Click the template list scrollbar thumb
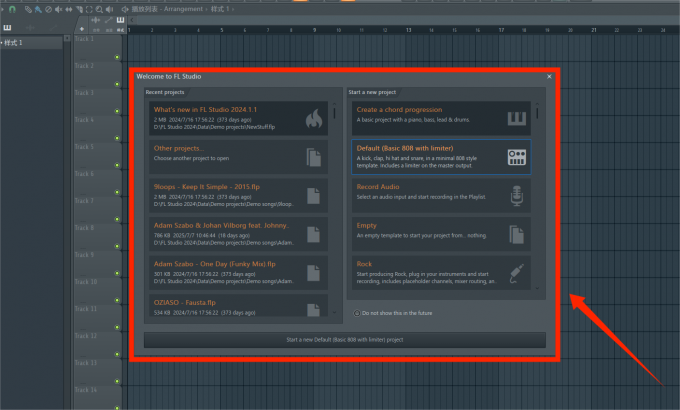The height and width of the screenshot is (410, 680). pyautogui.click(x=537, y=113)
